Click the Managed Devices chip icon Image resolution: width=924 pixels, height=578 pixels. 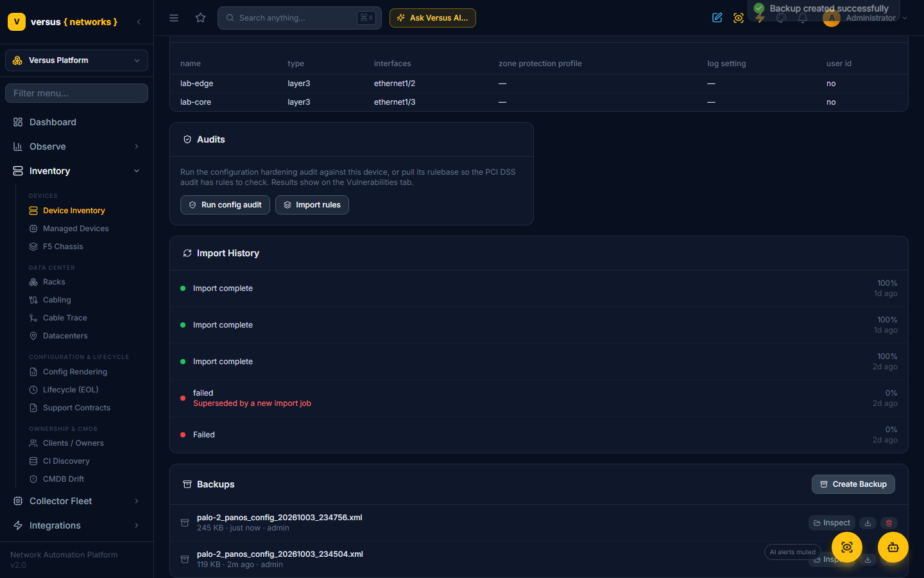(x=33, y=229)
